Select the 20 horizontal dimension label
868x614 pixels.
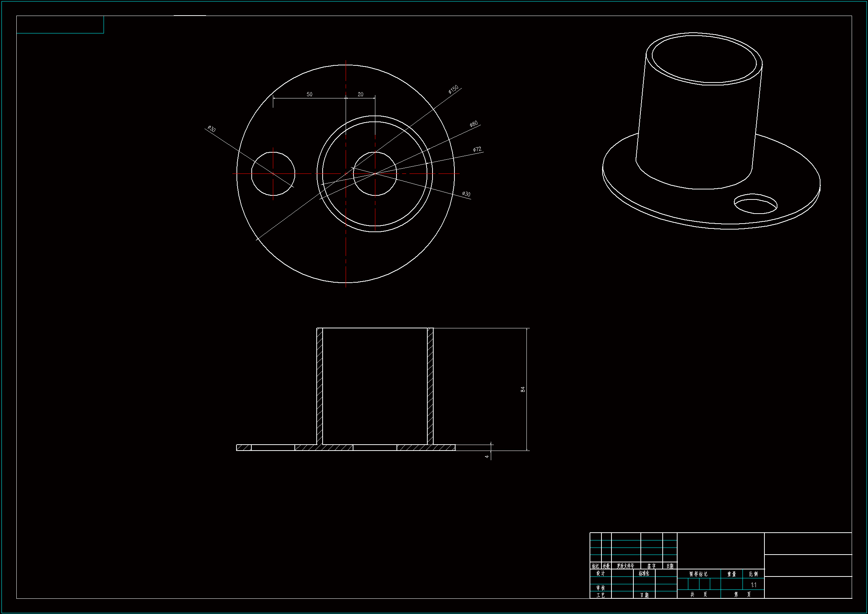(x=360, y=94)
